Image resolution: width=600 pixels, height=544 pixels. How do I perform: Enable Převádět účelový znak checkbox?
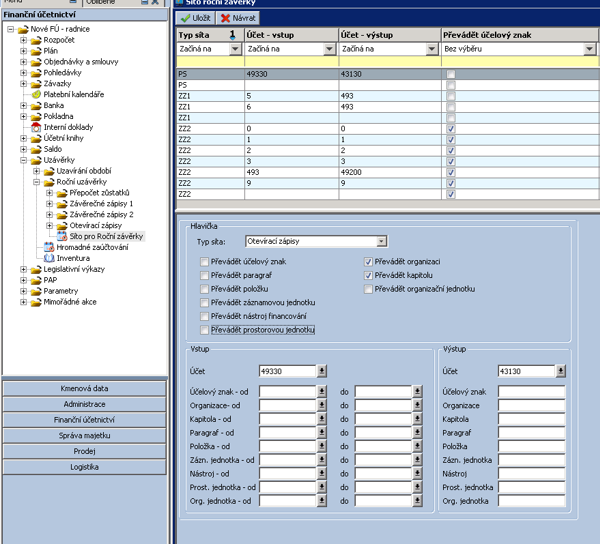click(204, 261)
